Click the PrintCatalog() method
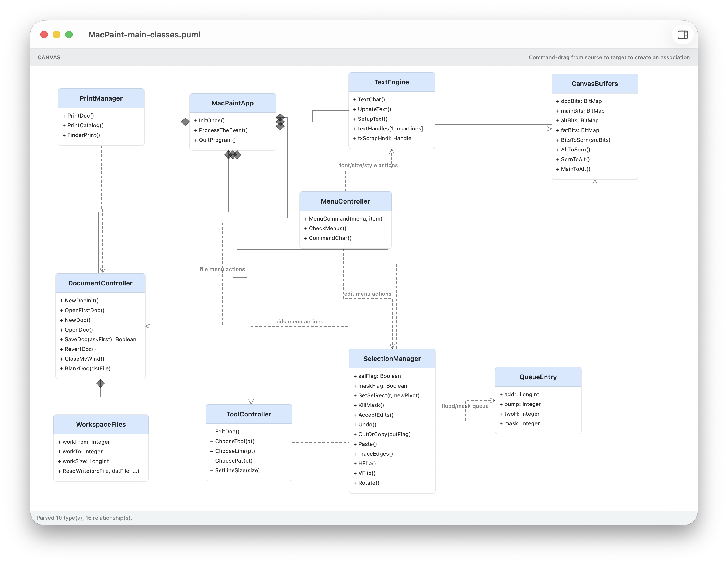Viewport: 728px width, 565px height. pyautogui.click(x=83, y=125)
